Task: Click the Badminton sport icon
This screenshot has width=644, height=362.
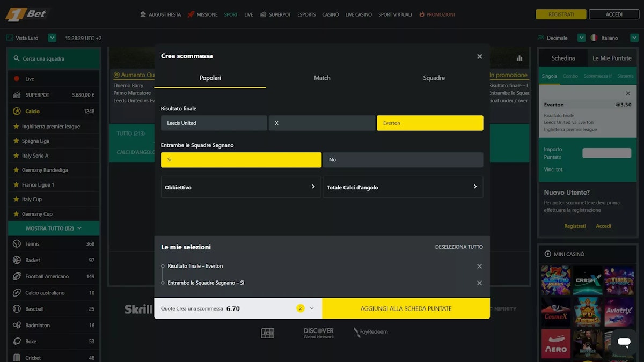Action: coord(17,326)
